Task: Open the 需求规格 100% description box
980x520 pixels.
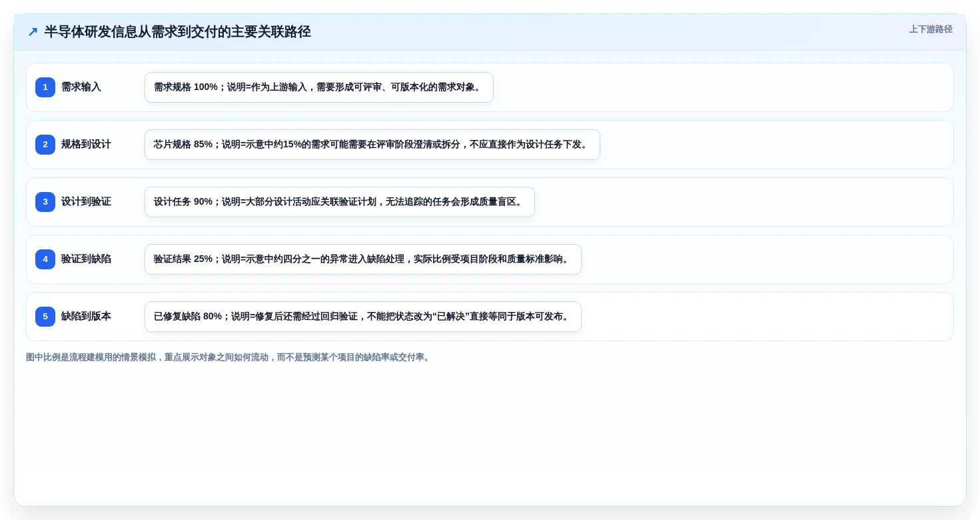Action: coord(319,87)
